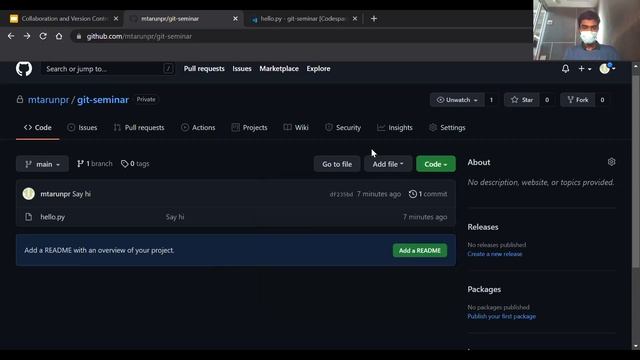Open the About settings gear
This screenshot has width=640, height=360.
[x=611, y=162]
